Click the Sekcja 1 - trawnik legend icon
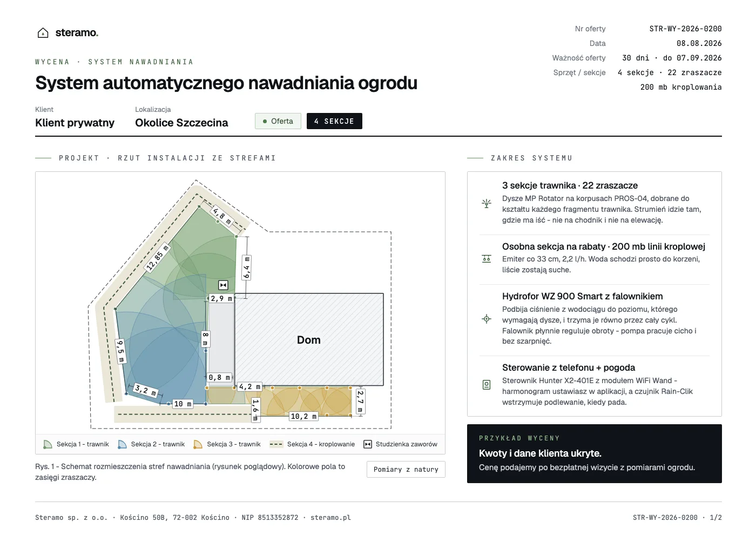This screenshot has height=535, width=756. click(x=48, y=444)
